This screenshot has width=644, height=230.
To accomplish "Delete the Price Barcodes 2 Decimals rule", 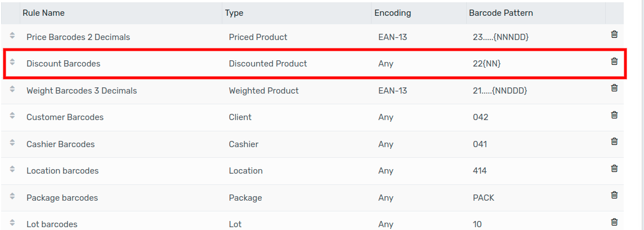I will [614, 34].
